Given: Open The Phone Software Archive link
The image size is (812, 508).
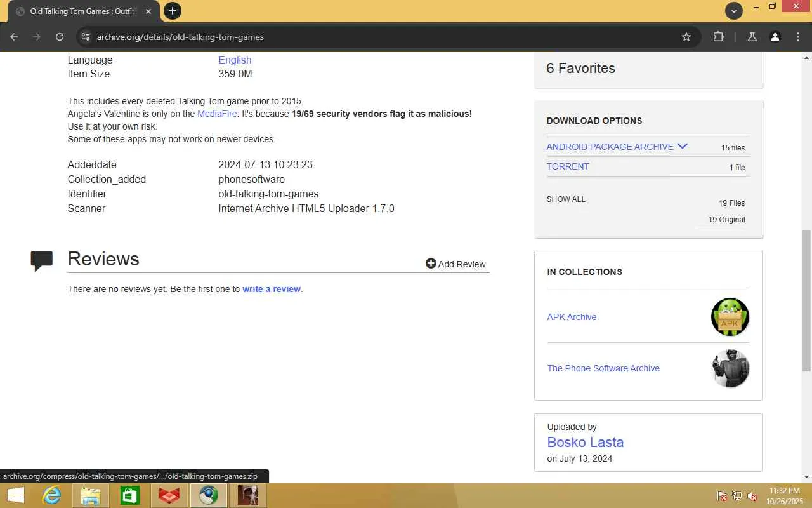Looking at the screenshot, I should click(603, 368).
